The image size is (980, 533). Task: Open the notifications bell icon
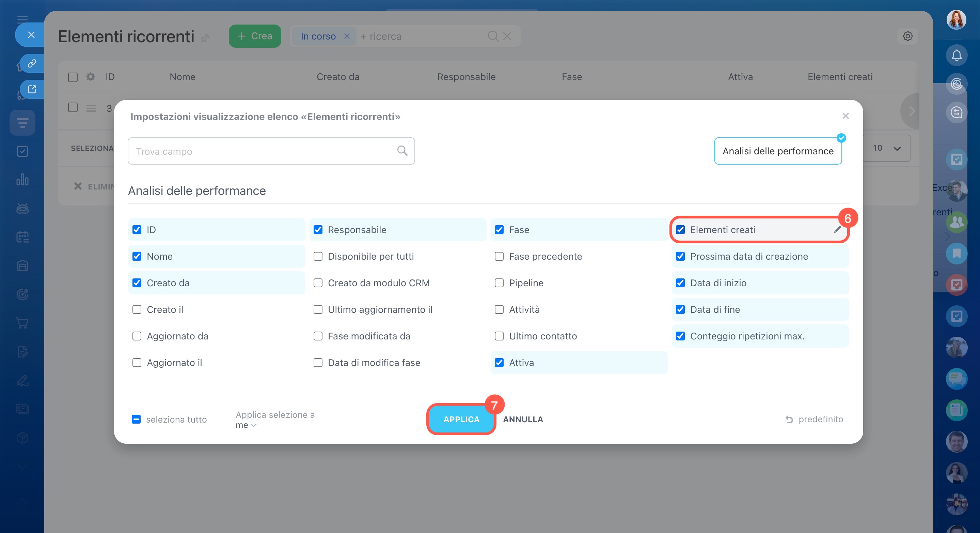click(x=957, y=56)
